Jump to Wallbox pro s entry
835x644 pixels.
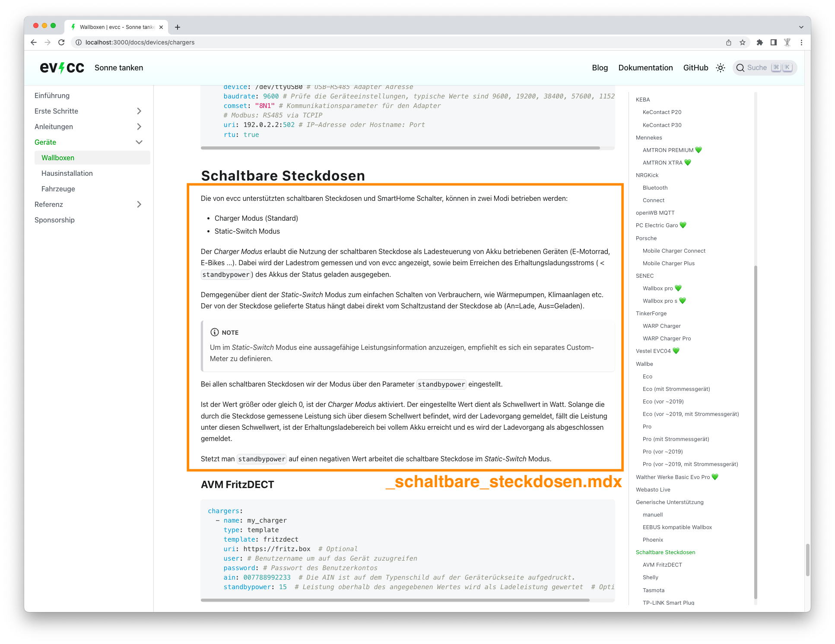(x=664, y=301)
